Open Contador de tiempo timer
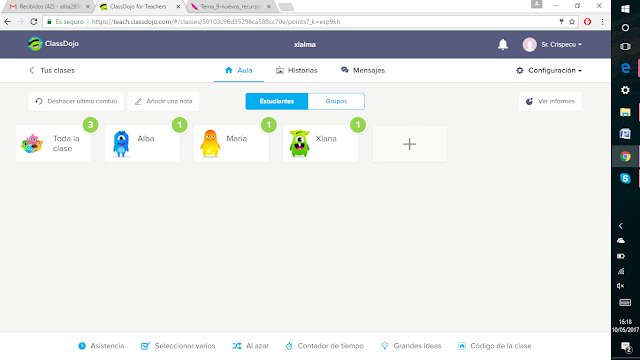This screenshot has height=360, width=640. click(324, 346)
